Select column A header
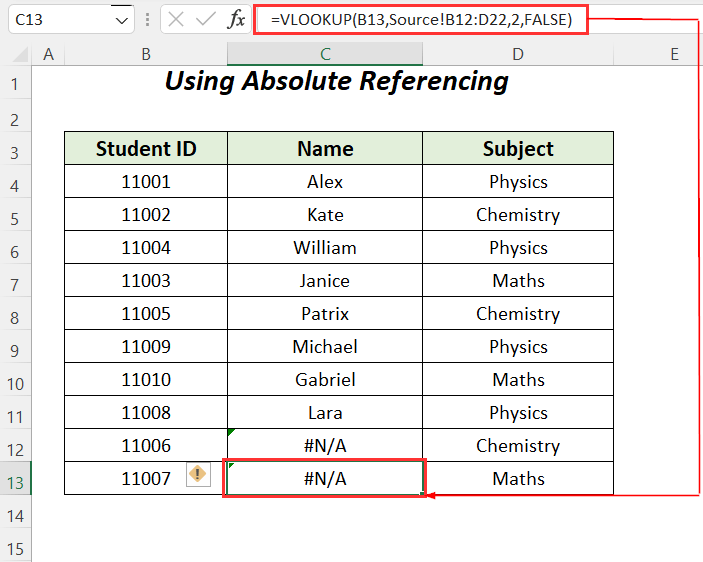This screenshot has height=562, width=703. pyautogui.click(x=48, y=54)
